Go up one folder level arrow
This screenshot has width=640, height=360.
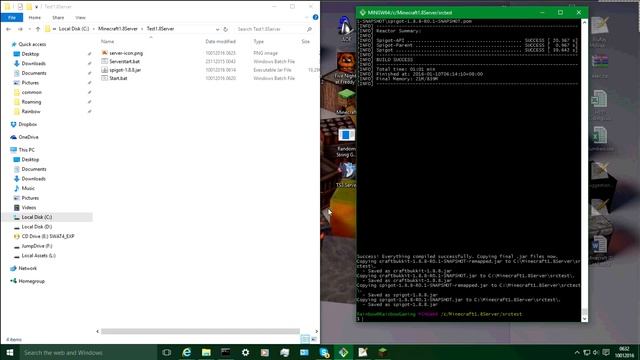pos(38,29)
